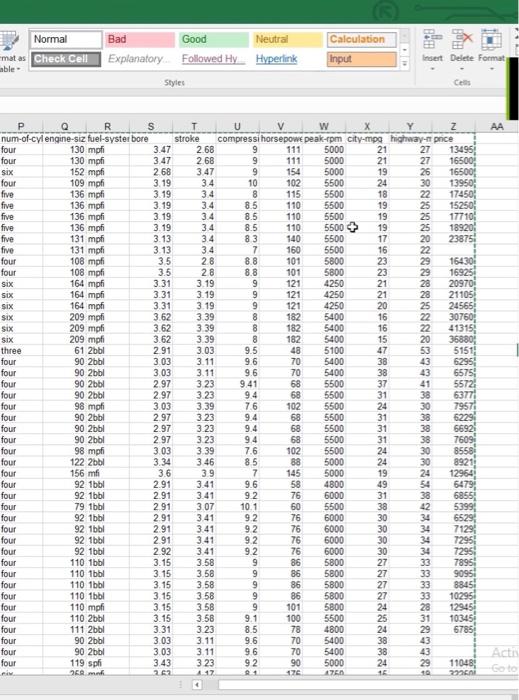
Task: Select price cell 11048
Action: (x=453, y=663)
